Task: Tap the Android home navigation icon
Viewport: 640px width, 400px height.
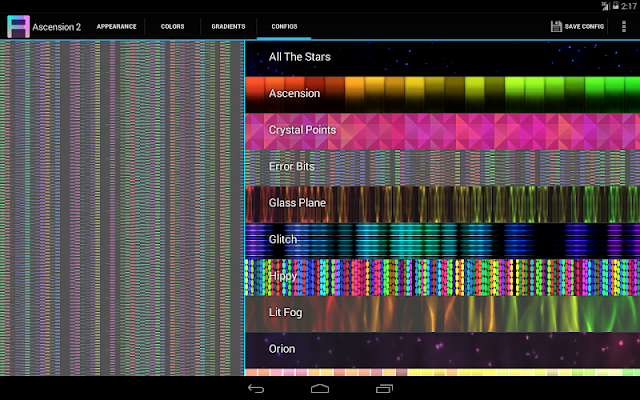Action: (320, 389)
